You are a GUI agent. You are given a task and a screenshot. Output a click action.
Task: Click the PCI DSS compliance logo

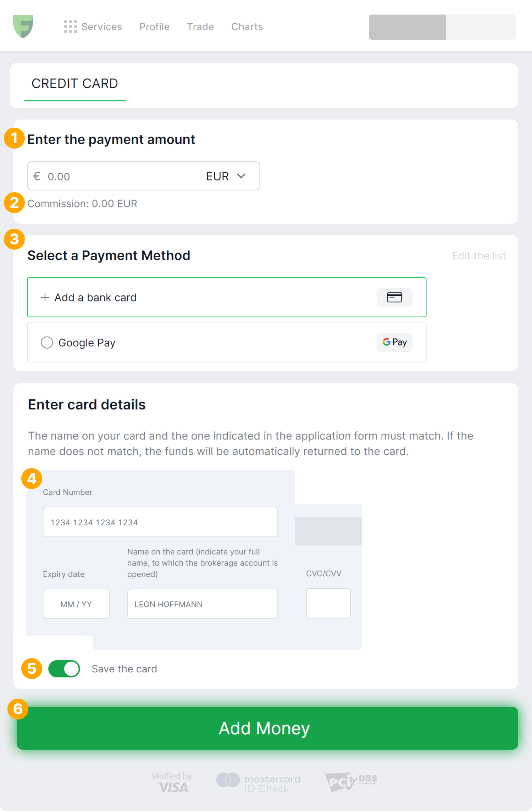(351, 782)
